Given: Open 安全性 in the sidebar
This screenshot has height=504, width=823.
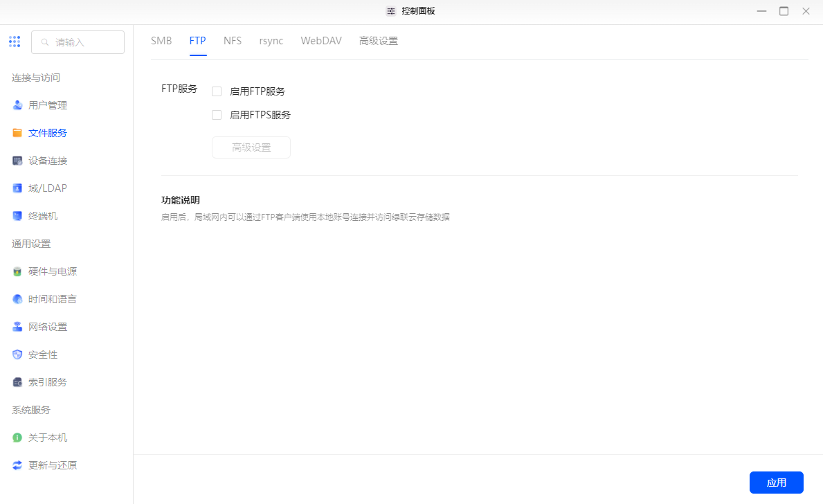Looking at the screenshot, I should [x=43, y=354].
